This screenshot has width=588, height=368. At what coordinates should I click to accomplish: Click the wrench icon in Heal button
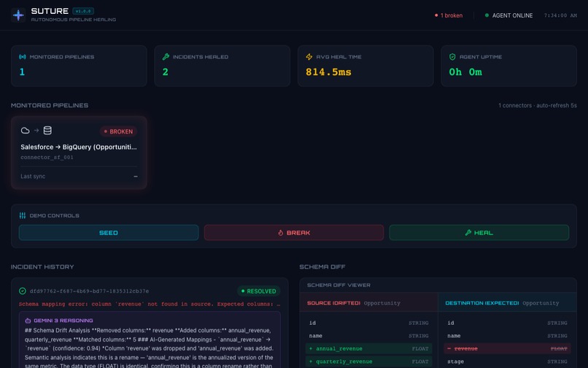[468, 233]
